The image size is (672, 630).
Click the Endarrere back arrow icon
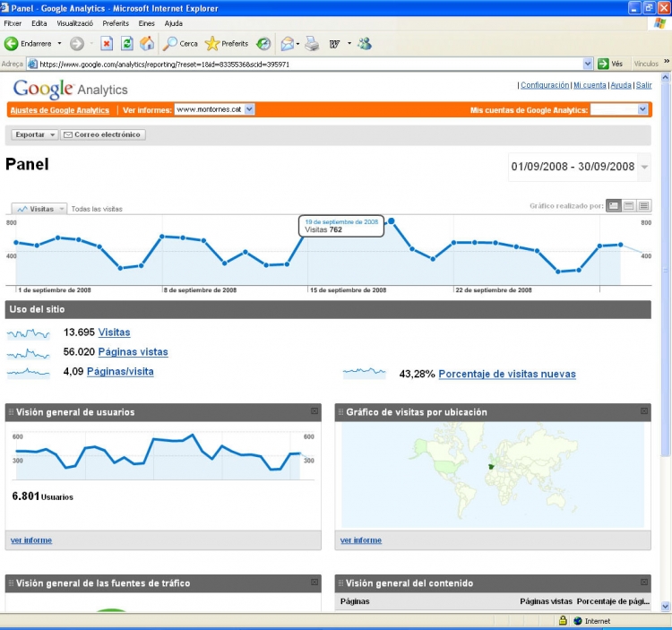pos(11,44)
